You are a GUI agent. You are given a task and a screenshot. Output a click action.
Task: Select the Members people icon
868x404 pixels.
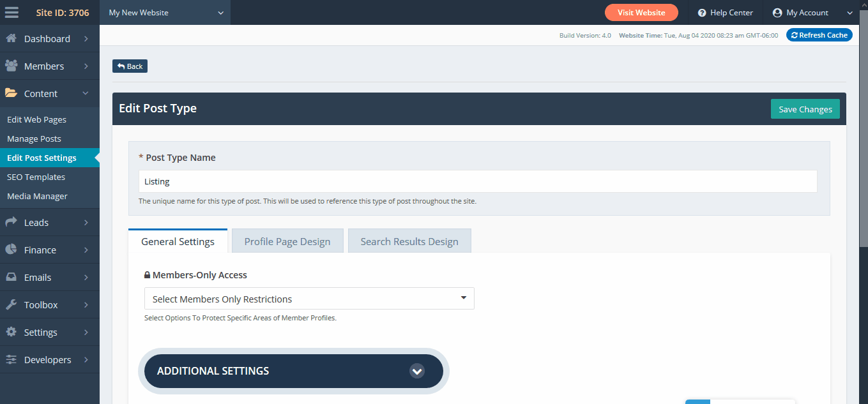pyautogui.click(x=11, y=66)
